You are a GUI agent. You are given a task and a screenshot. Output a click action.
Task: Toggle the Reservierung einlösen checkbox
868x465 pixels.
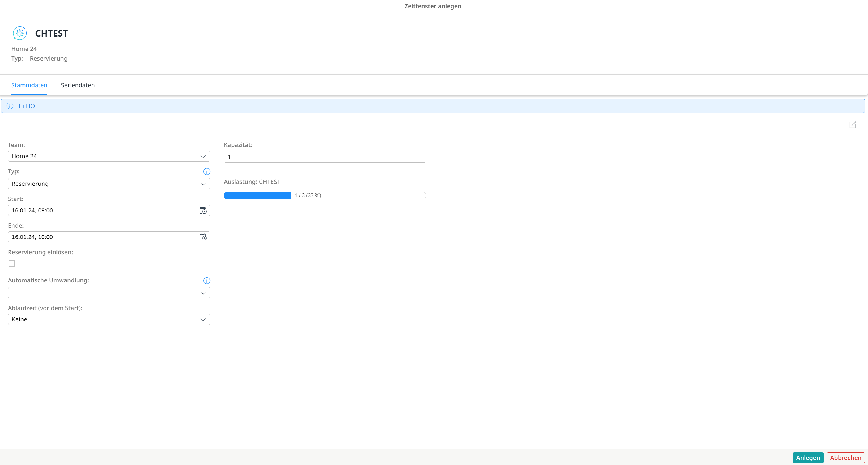pyautogui.click(x=12, y=264)
